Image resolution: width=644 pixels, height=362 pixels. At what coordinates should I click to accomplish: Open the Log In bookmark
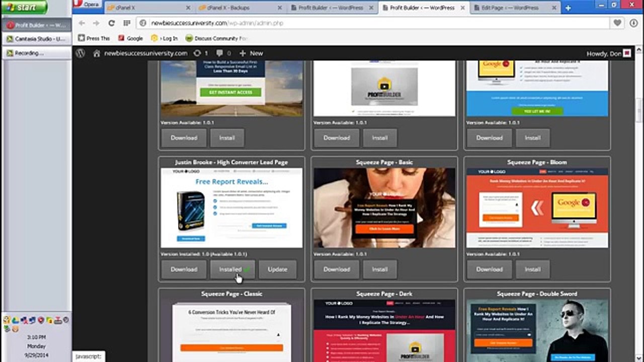(165, 38)
